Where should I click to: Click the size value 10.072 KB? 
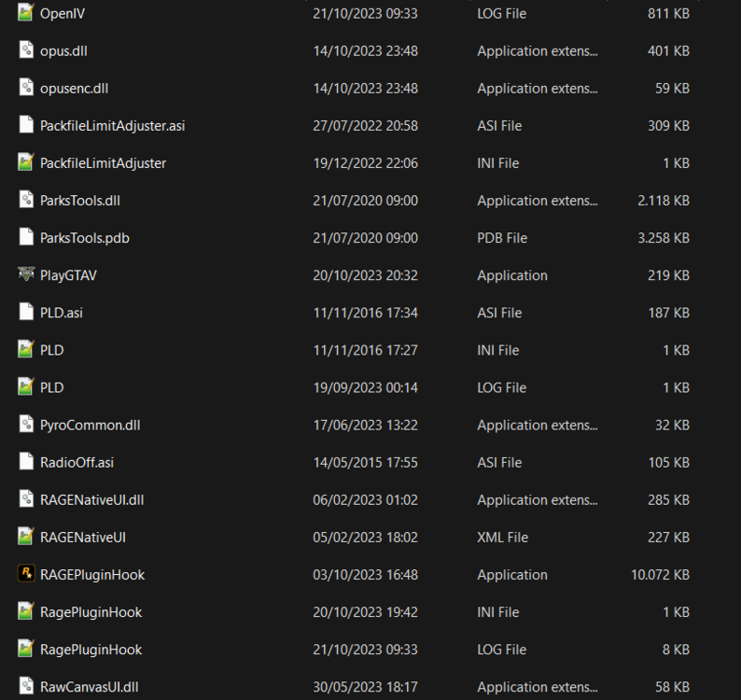point(660,575)
